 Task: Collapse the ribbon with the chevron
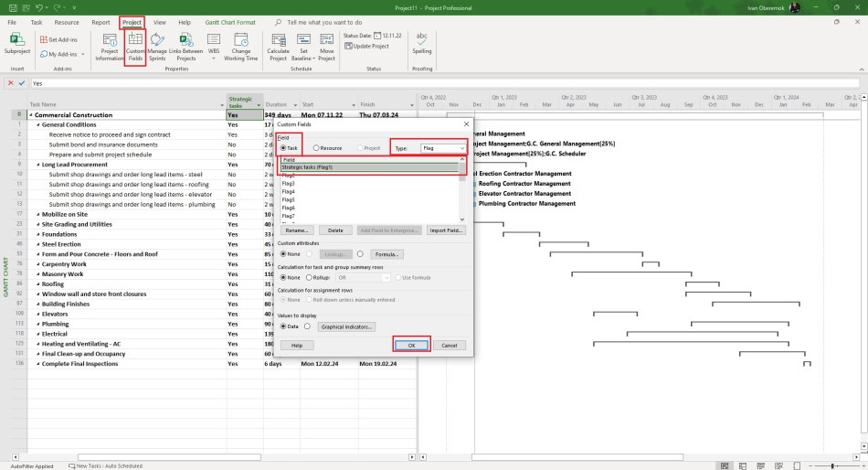862,69
